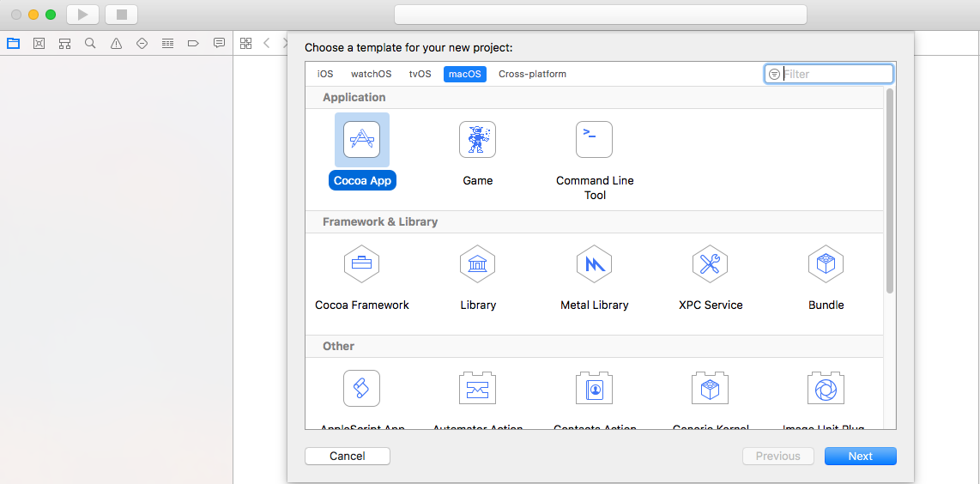Click the Command Line Tool label
Viewport: 980px width, 484px height.
[x=595, y=188]
